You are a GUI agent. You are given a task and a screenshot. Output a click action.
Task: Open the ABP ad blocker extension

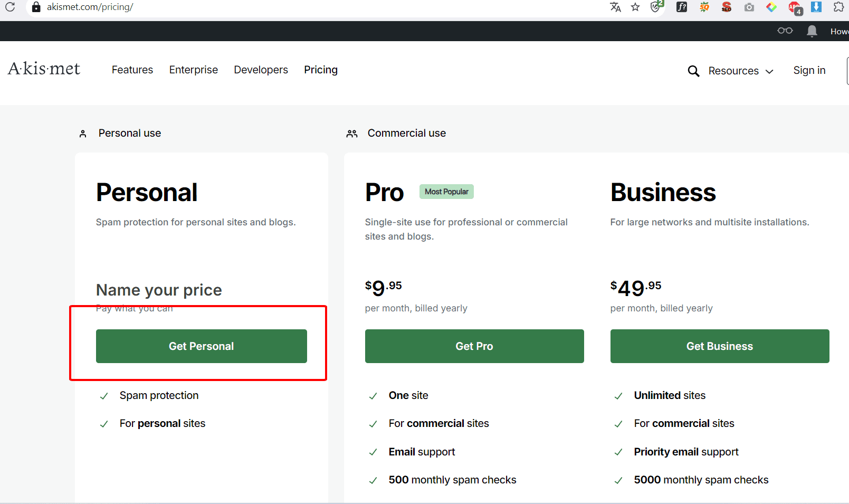point(795,7)
